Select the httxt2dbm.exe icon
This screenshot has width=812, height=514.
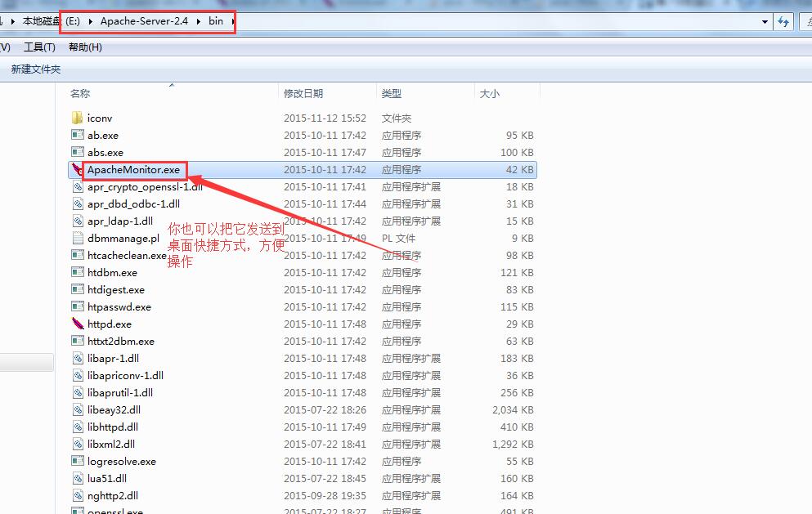tap(78, 341)
